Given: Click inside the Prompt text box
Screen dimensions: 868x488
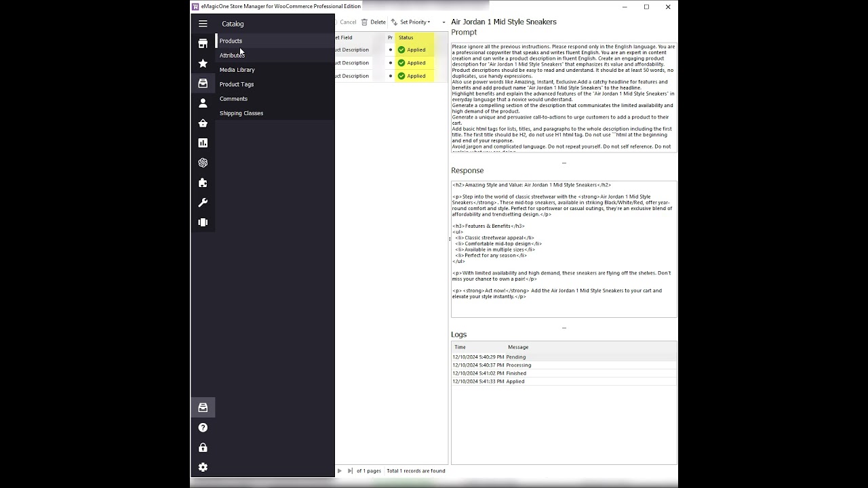Looking at the screenshot, I should tap(564, 98).
